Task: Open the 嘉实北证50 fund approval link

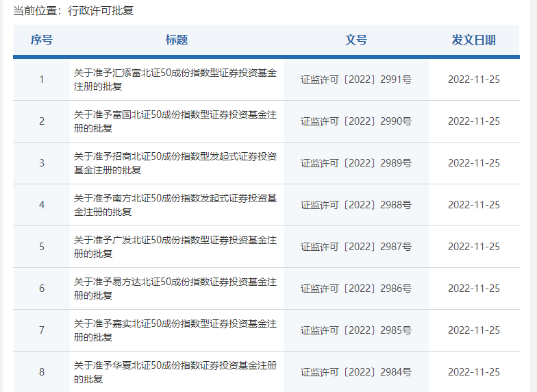Action: coord(175,330)
